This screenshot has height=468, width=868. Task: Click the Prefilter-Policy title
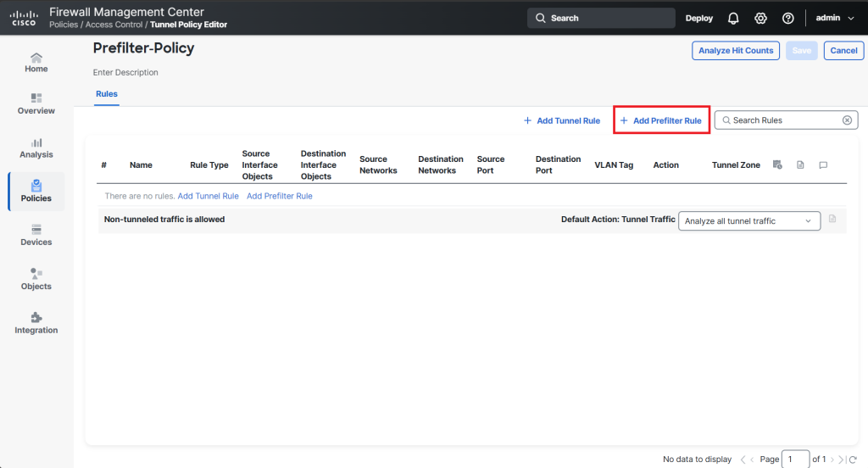tap(143, 48)
